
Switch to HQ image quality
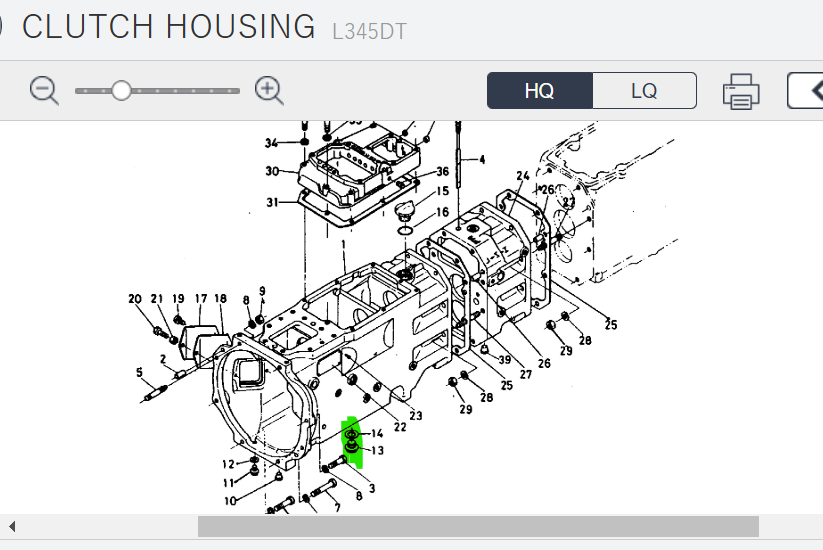[540, 91]
